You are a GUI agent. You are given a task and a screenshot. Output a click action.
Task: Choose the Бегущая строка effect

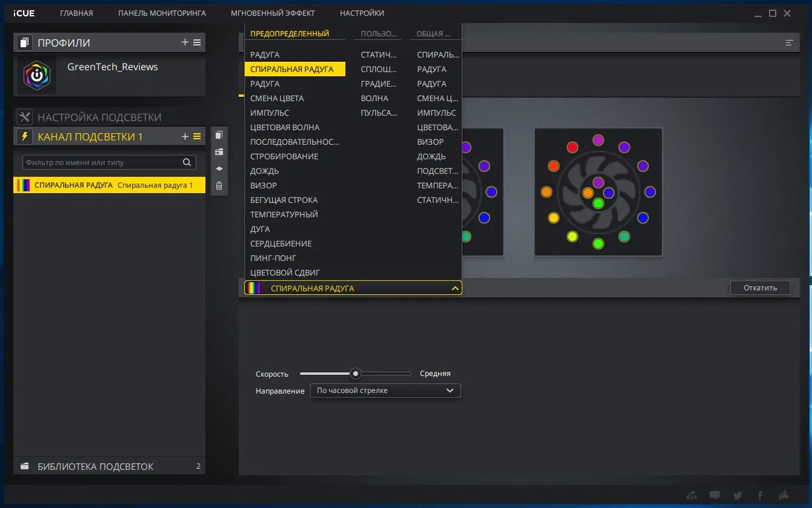(284, 200)
